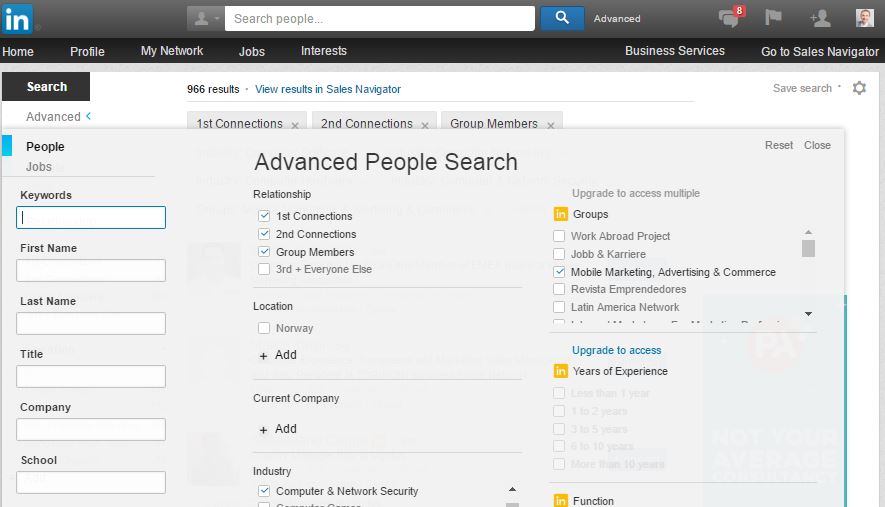Remove the 2nd Connections filter tag
This screenshot has height=507, width=885.
tap(425, 125)
